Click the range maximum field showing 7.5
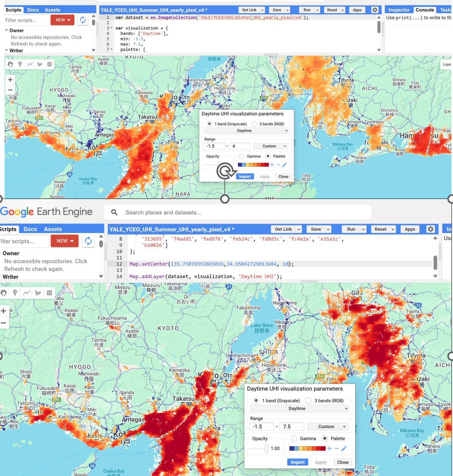 tap(292, 427)
